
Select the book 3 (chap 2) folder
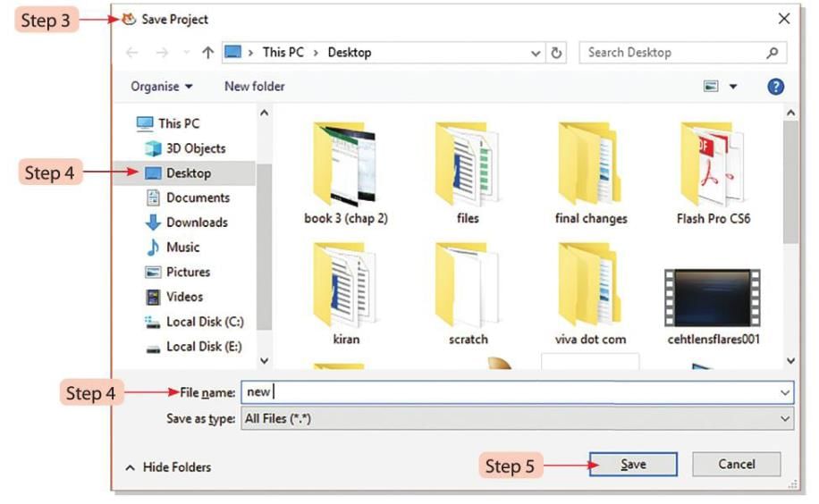click(346, 174)
